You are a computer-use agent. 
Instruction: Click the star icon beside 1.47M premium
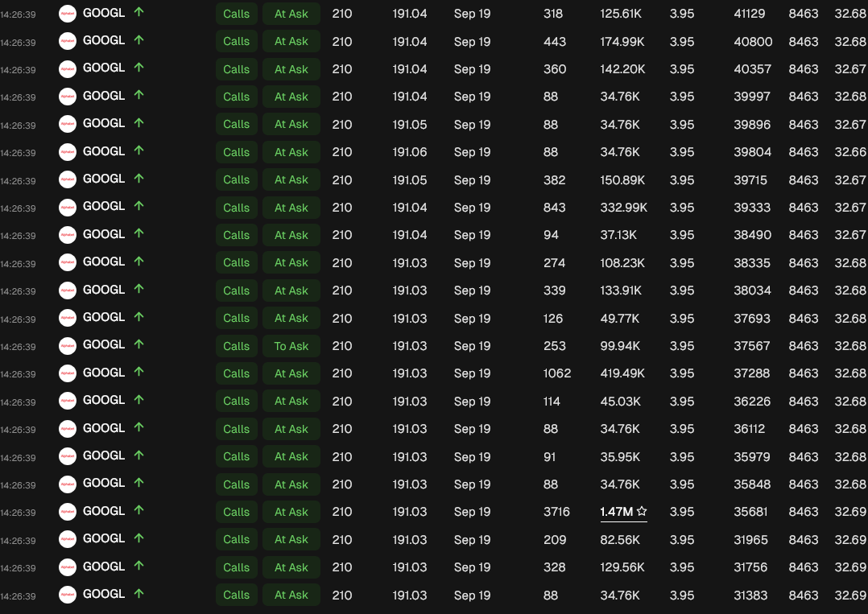[x=642, y=511]
